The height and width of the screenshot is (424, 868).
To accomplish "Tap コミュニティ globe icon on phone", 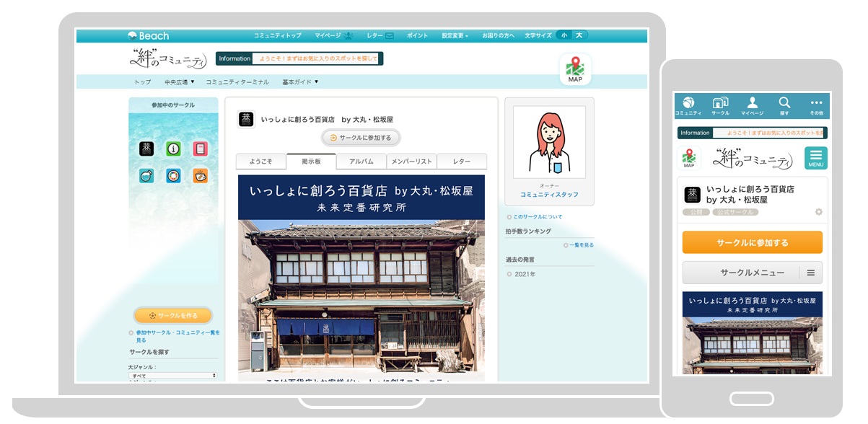I will [x=688, y=105].
